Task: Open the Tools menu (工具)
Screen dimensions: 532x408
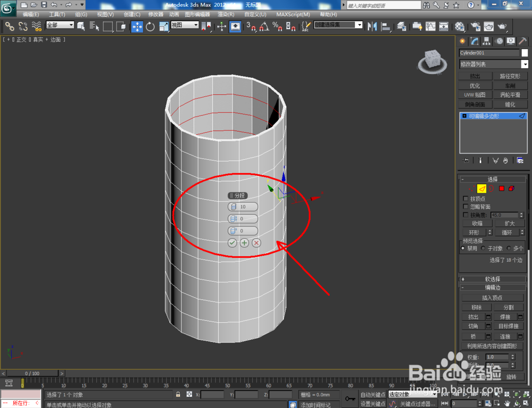Action: 57,14
